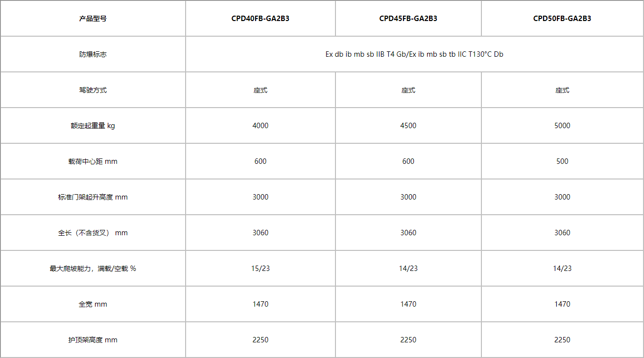Click the 护顶架高度 mm row label
This screenshot has width=644, height=358.
(93, 340)
